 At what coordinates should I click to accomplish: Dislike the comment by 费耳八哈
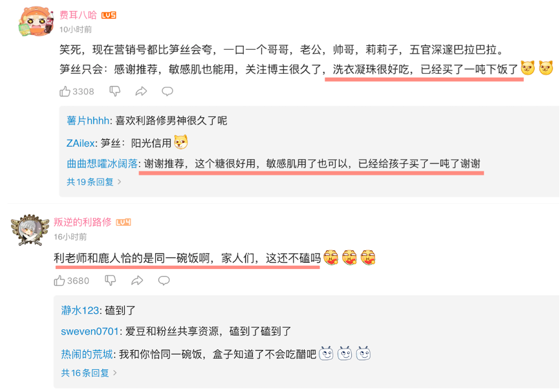tap(114, 91)
